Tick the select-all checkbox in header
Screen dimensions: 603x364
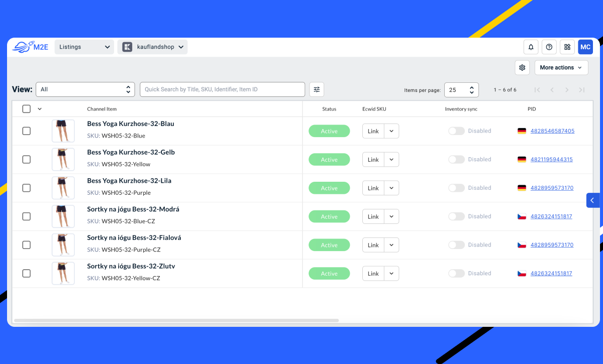point(27,109)
